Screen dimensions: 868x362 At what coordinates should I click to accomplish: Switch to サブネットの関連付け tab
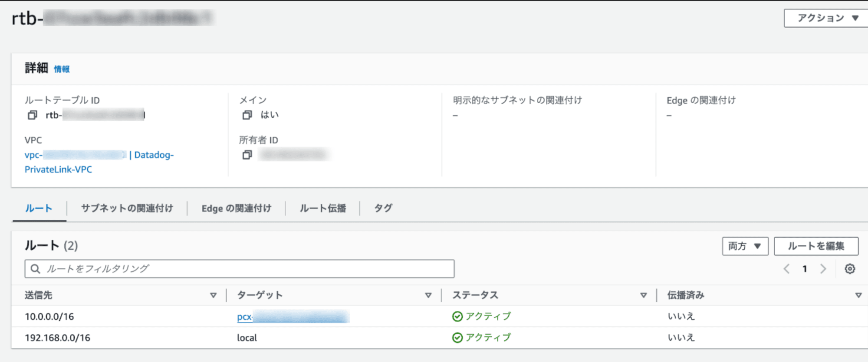pyautogui.click(x=127, y=209)
